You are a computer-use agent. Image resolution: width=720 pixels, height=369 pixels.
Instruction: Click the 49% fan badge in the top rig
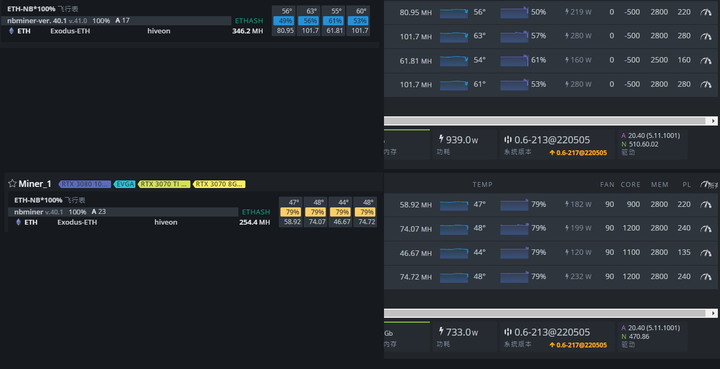click(x=284, y=21)
